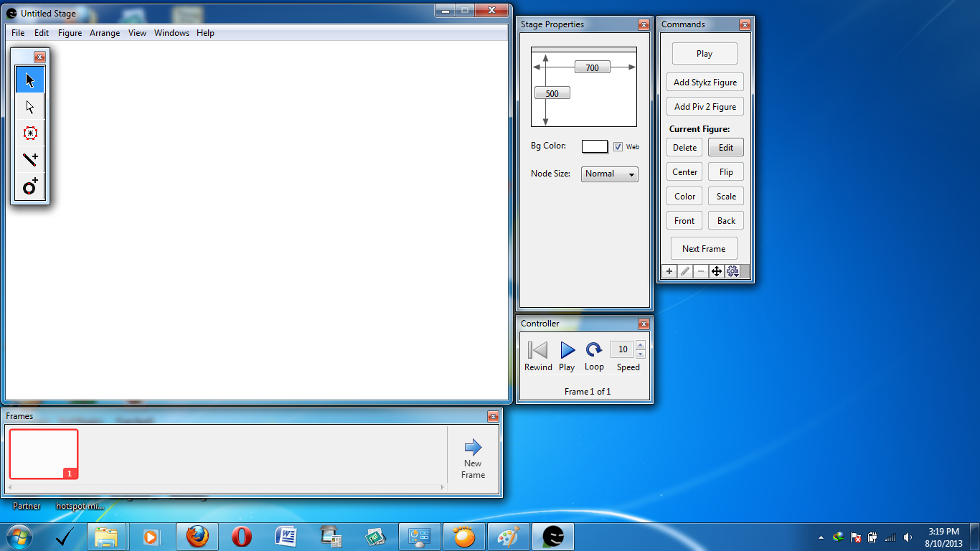Click the plus icon in Commands panel
Viewport: 980px width, 551px height.
point(669,271)
